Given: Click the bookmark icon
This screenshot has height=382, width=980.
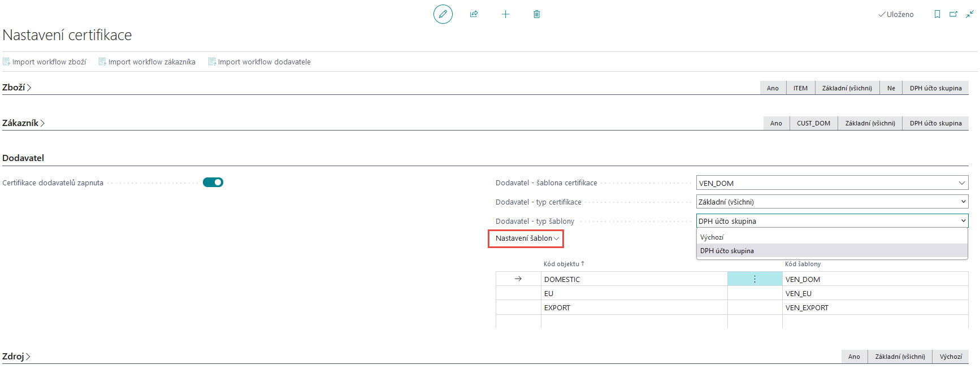Looking at the screenshot, I should coord(937,14).
